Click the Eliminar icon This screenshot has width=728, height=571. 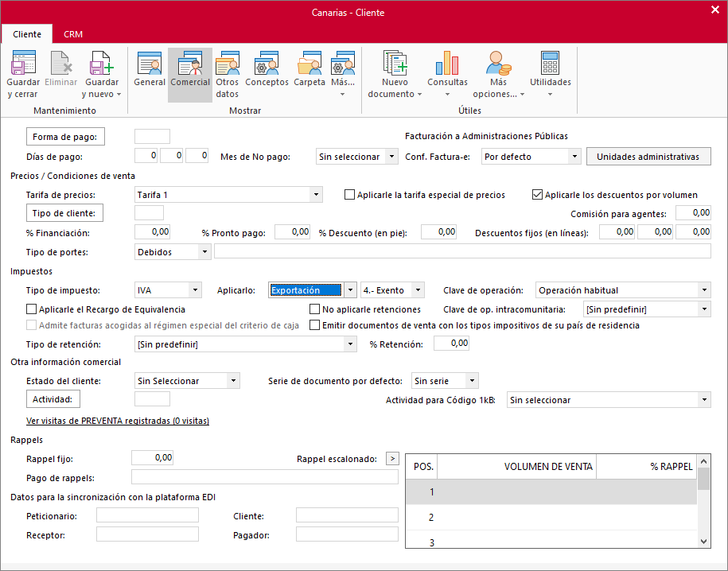click(x=60, y=63)
